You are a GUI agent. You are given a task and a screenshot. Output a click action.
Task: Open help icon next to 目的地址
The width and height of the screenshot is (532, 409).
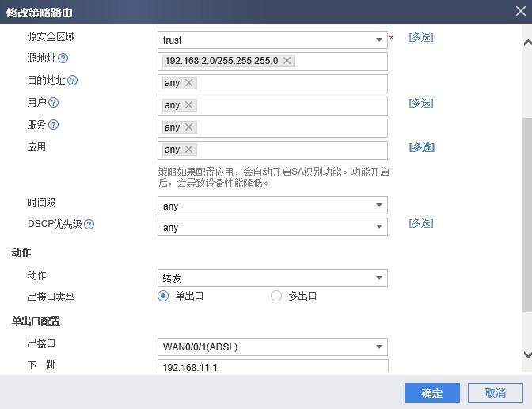click(x=72, y=81)
